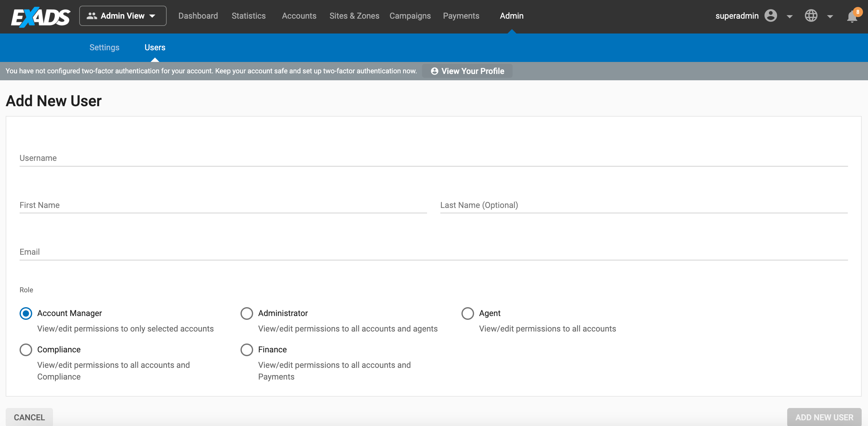Viewport: 868px width, 426px height.
Task: Click the View Your Profile link
Action: 467,71
